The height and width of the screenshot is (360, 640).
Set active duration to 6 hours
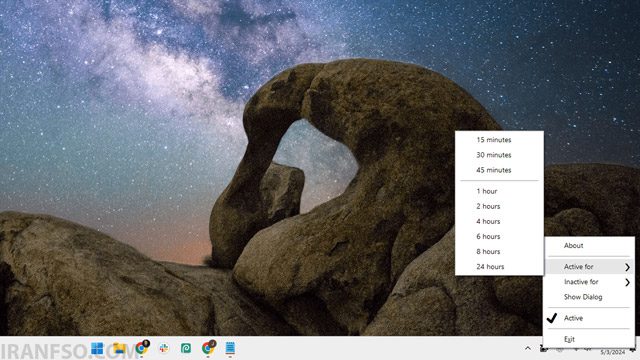(499, 236)
